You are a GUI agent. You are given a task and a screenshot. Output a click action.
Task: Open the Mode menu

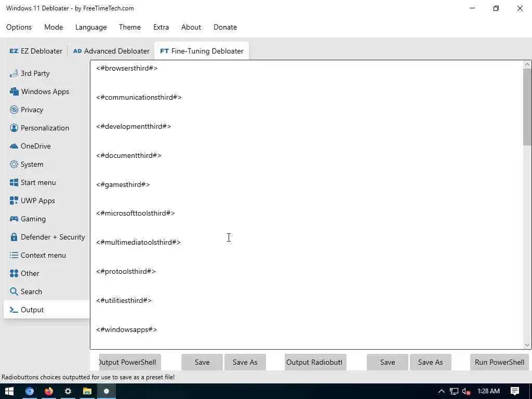point(54,27)
